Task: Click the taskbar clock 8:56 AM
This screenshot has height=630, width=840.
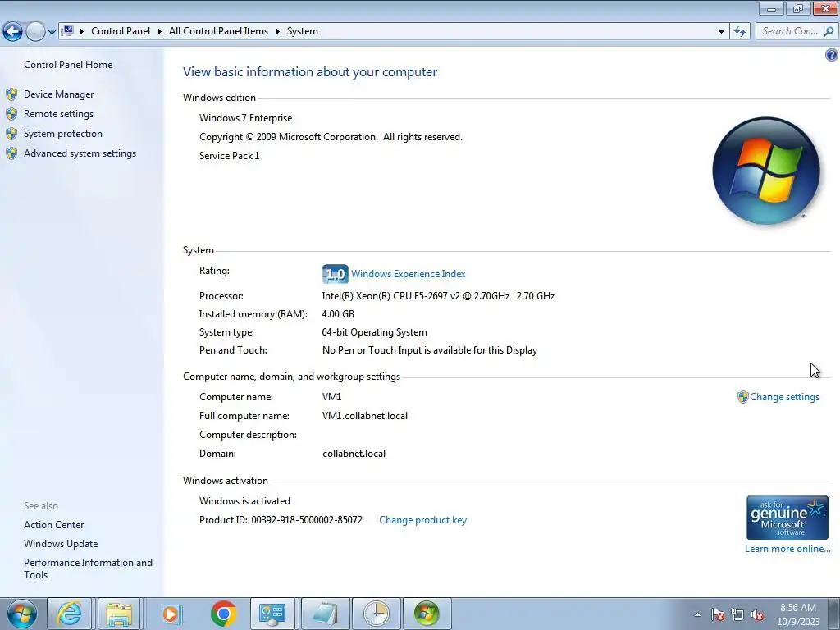Action: click(797, 608)
